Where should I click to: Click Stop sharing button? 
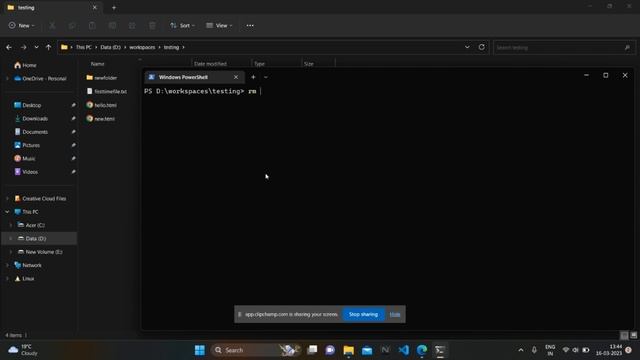tap(363, 314)
